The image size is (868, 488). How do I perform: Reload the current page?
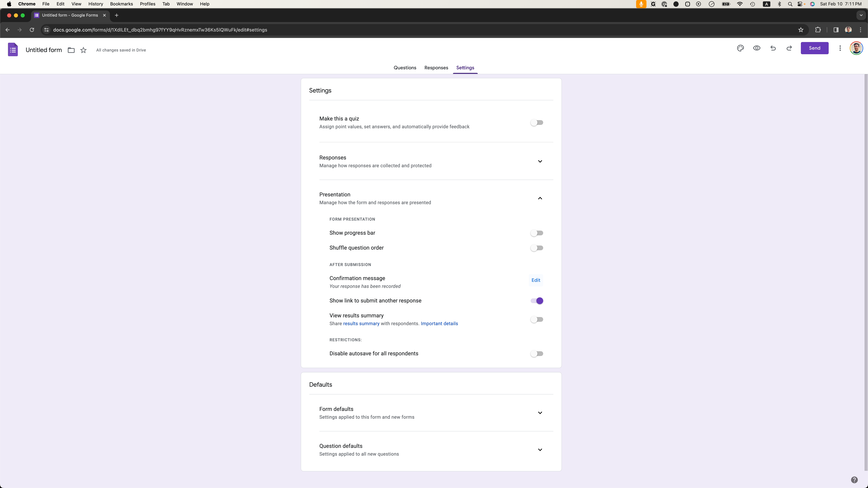[x=32, y=30]
